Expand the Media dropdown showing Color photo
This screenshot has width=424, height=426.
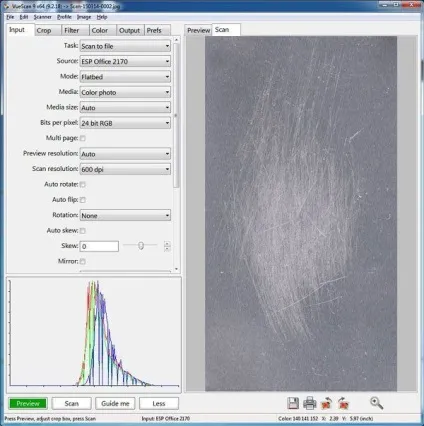point(125,92)
